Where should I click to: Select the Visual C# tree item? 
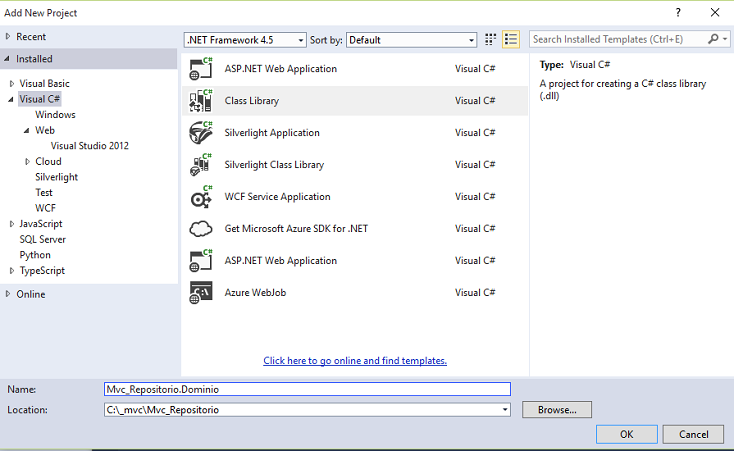40,99
